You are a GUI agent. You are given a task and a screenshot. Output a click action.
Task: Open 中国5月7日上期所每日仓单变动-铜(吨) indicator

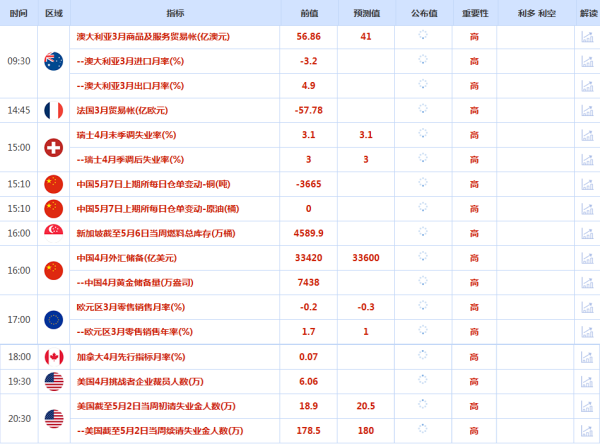153,184
